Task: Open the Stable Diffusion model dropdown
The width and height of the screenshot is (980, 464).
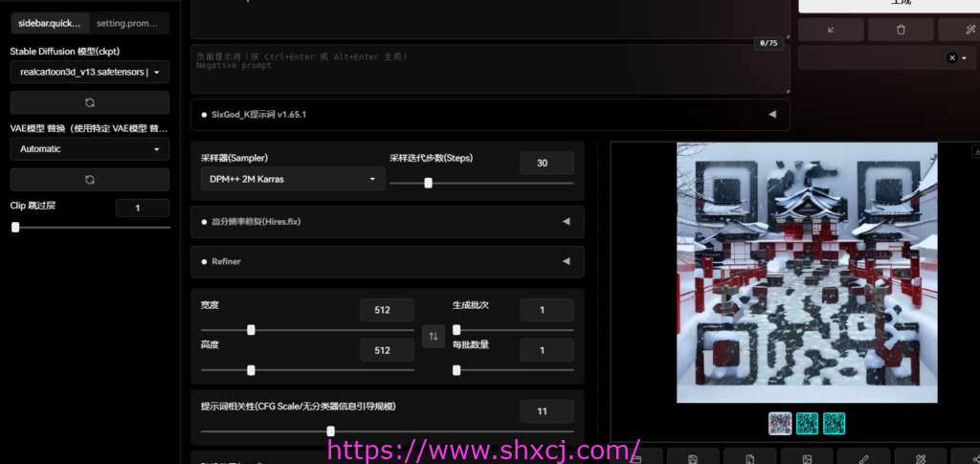Action: (89, 72)
